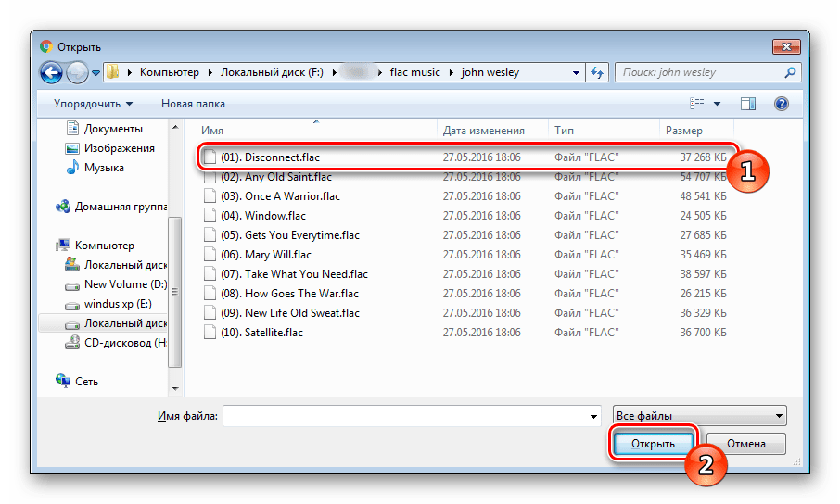This screenshot has width=840, height=504.
Task: Select file (05). Gets You Everytime.flac
Action: click(465, 235)
